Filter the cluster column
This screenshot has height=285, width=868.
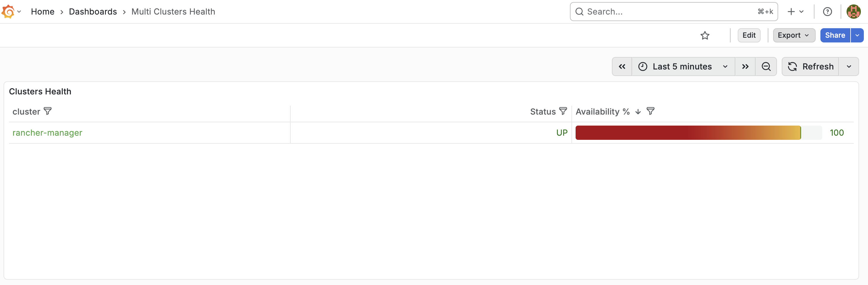[x=48, y=111]
